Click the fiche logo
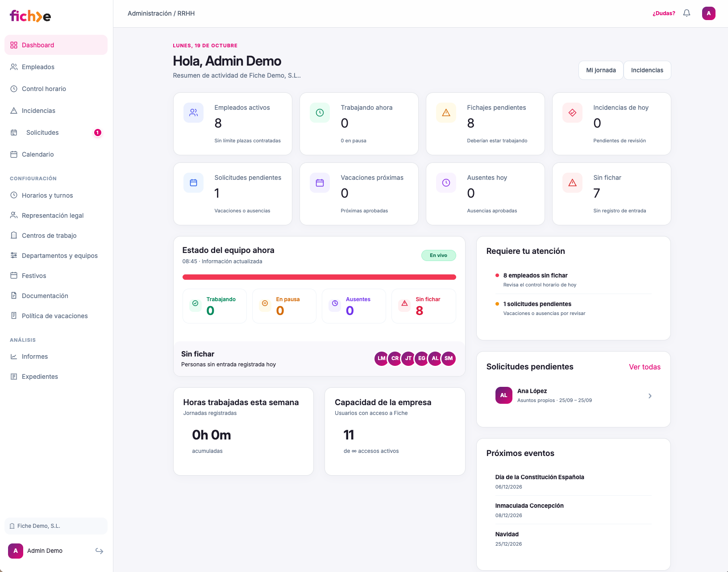728x572 pixels. (x=30, y=16)
